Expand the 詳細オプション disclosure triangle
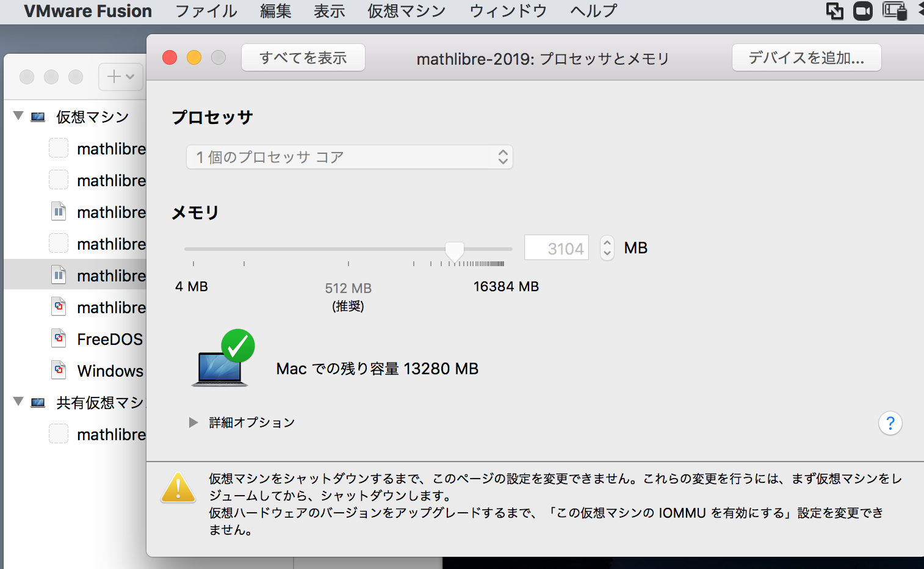 click(193, 422)
